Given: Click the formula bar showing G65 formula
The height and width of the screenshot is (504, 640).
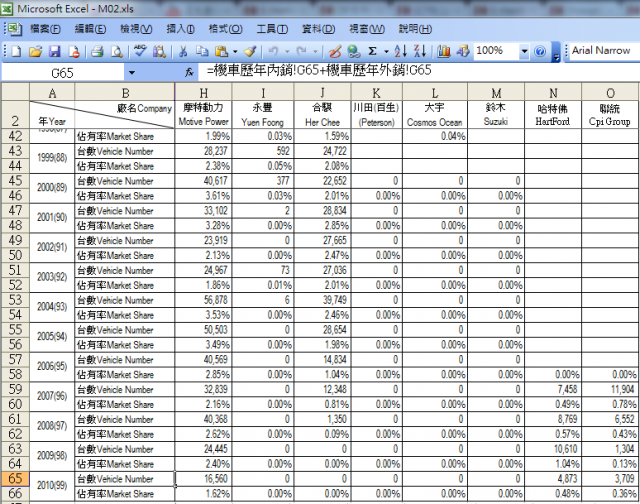Looking at the screenshot, I should point(418,71).
